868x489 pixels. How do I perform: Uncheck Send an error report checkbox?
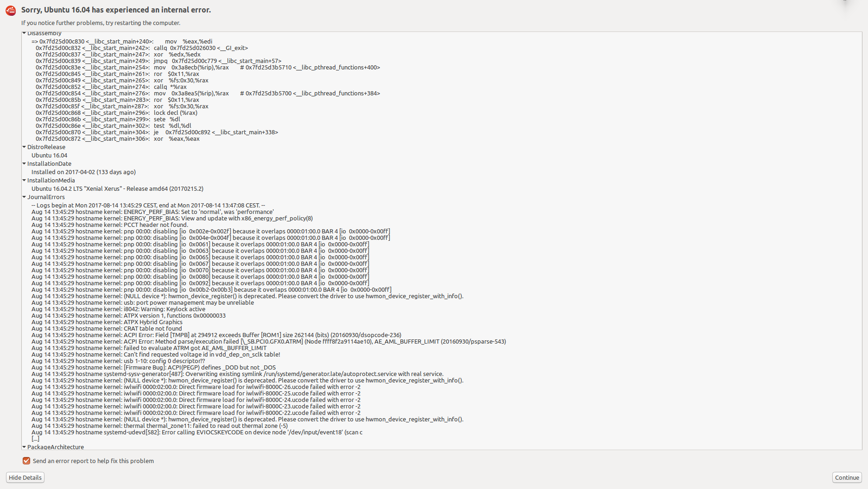tap(26, 461)
